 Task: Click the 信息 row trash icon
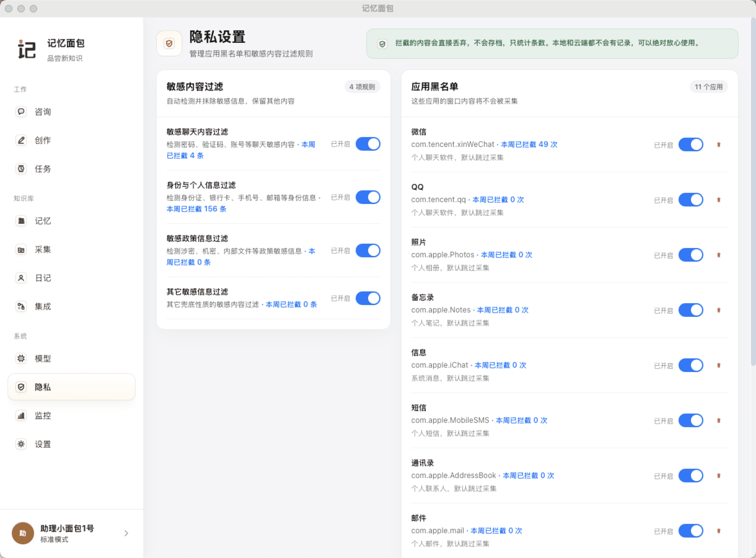[x=719, y=365]
